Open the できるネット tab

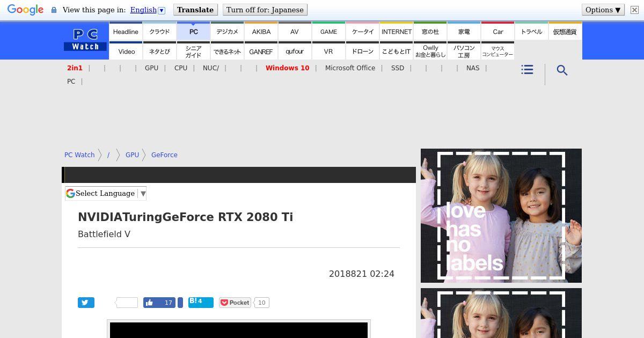[x=227, y=51]
